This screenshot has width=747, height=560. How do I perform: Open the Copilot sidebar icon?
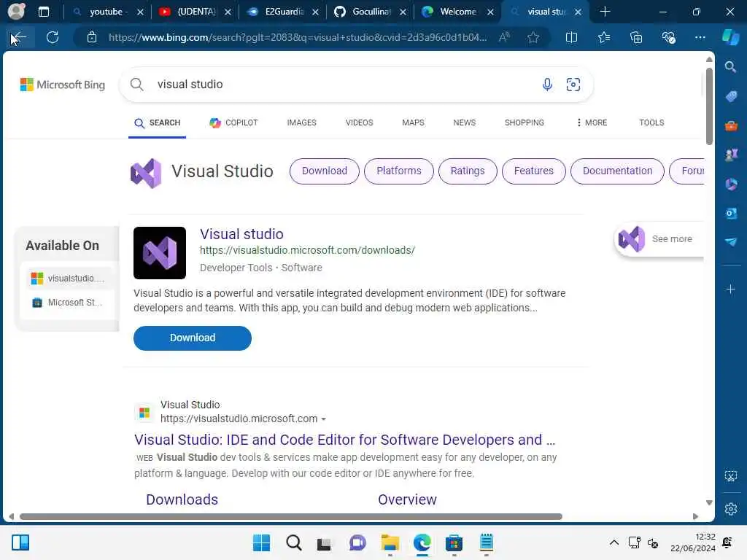tap(731, 37)
